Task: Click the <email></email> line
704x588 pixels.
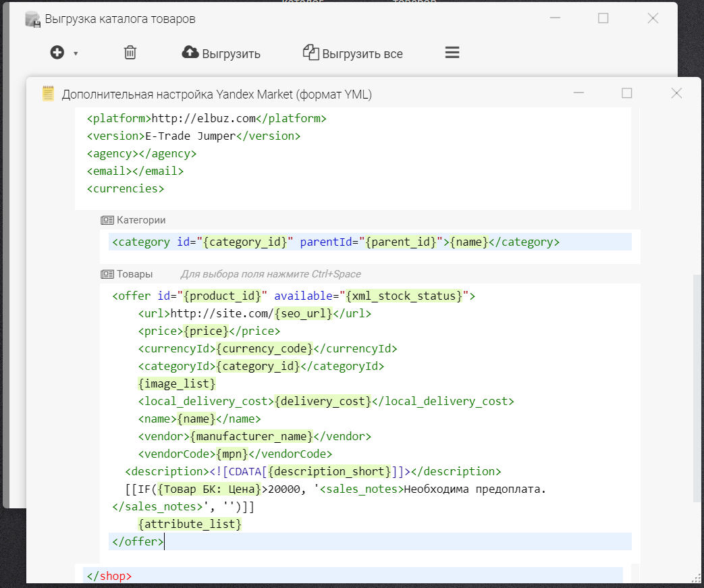Action: pos(135,171)
